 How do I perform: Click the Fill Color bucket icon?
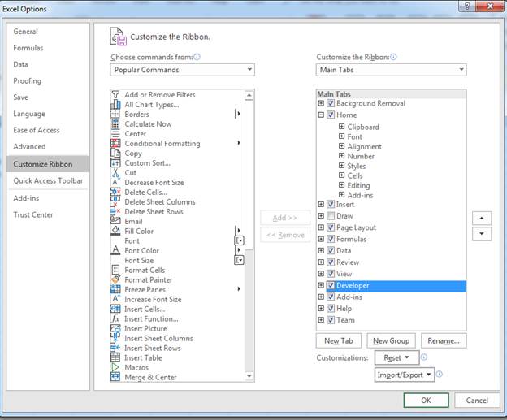pyautogui.click(x=115, y=231)
